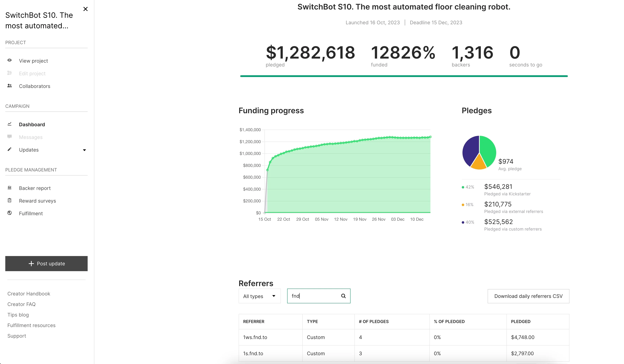The image size is (624, 364).
Task: Click the search magnifier icon in Referrers
Action: (x=343, y=296)
